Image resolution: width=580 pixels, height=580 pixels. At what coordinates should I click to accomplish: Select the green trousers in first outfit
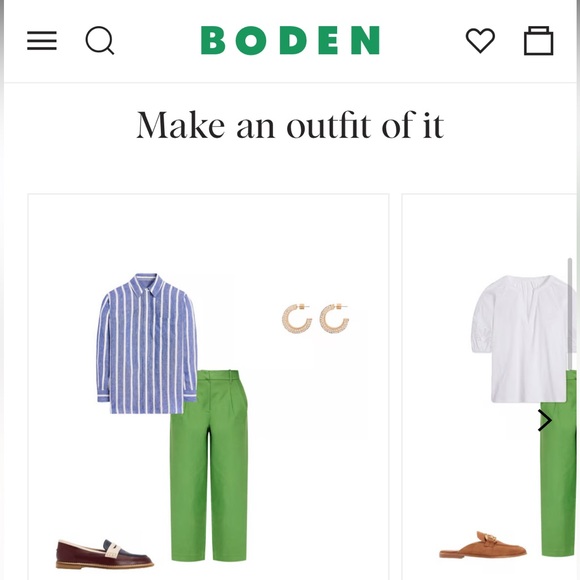pos(209,466)
